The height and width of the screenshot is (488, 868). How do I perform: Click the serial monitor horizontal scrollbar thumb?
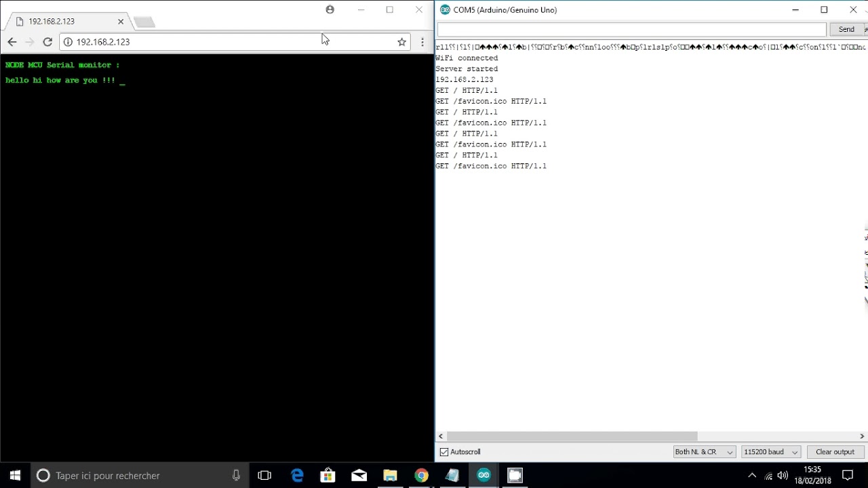pyautogui.click(x=572, y=436)
